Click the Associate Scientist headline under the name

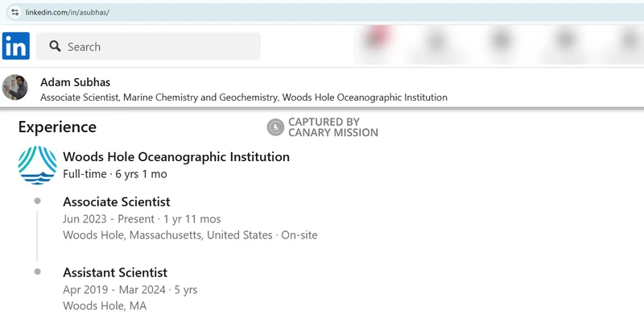(x=244, y=98)
